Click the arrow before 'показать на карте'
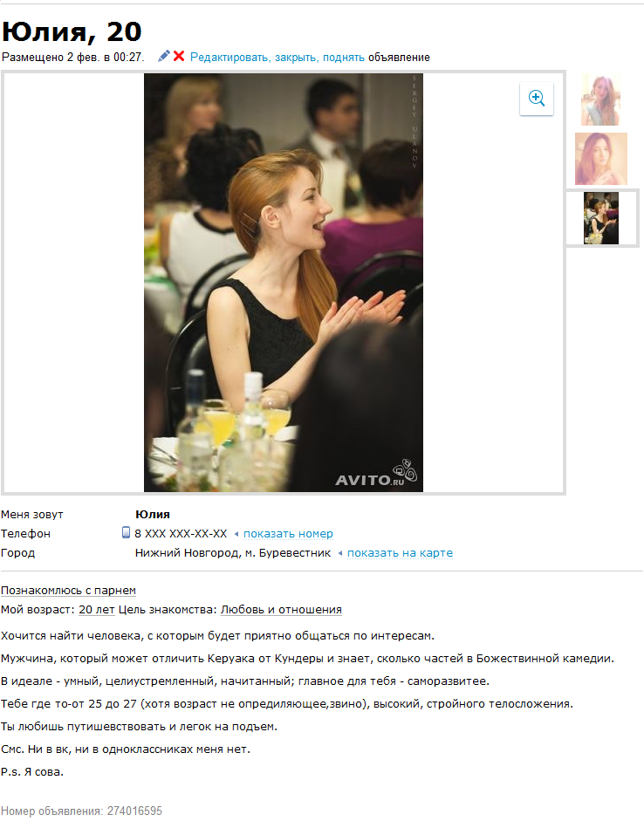Viewport: 644px width, 828px height. tap(340, 553)
